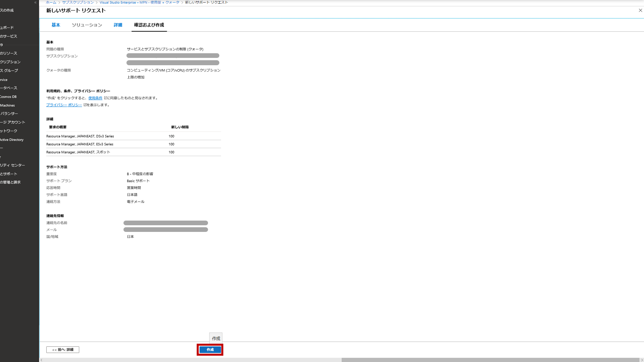Viewport: 644px width, 362px height.
Task: Open Active Directory in sidebar
Action: (x=12, y=140)
